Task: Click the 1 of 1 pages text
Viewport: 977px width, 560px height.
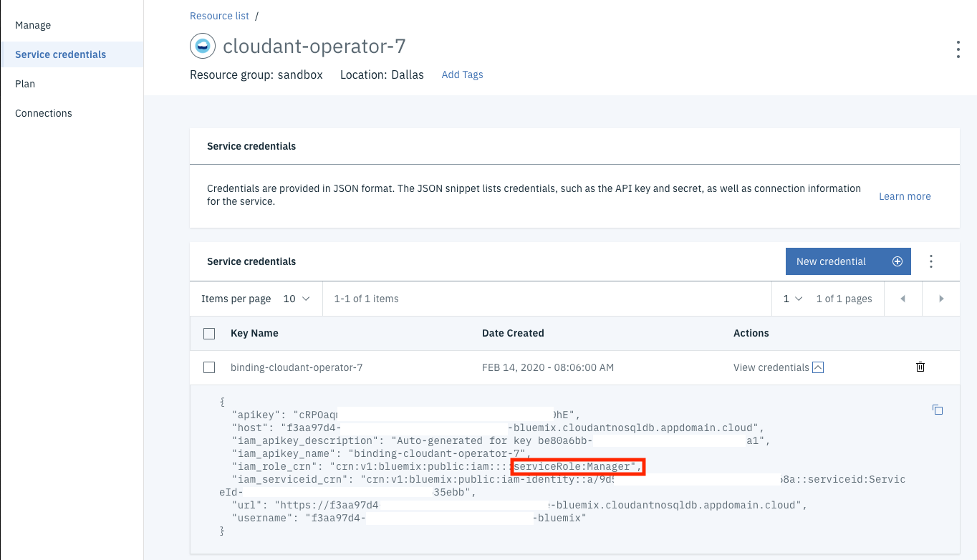Action: click(x=844, y=299)
